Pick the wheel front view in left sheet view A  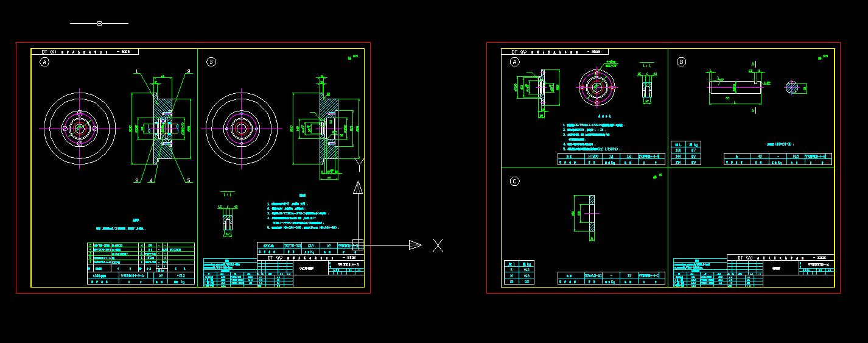79,128
